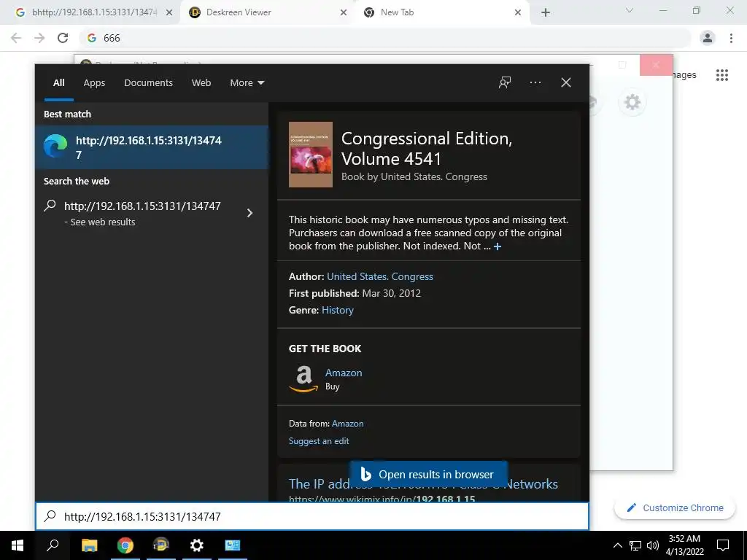This screenshot has height=560, width=747.
Task: Close the Windows search panel
Action: [x=565, y=82]
